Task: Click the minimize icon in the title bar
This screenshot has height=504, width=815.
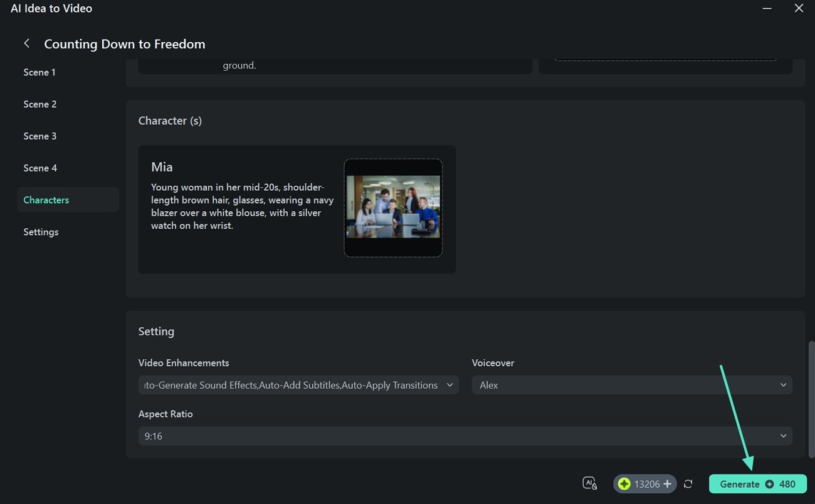Action: click(767, 8)
